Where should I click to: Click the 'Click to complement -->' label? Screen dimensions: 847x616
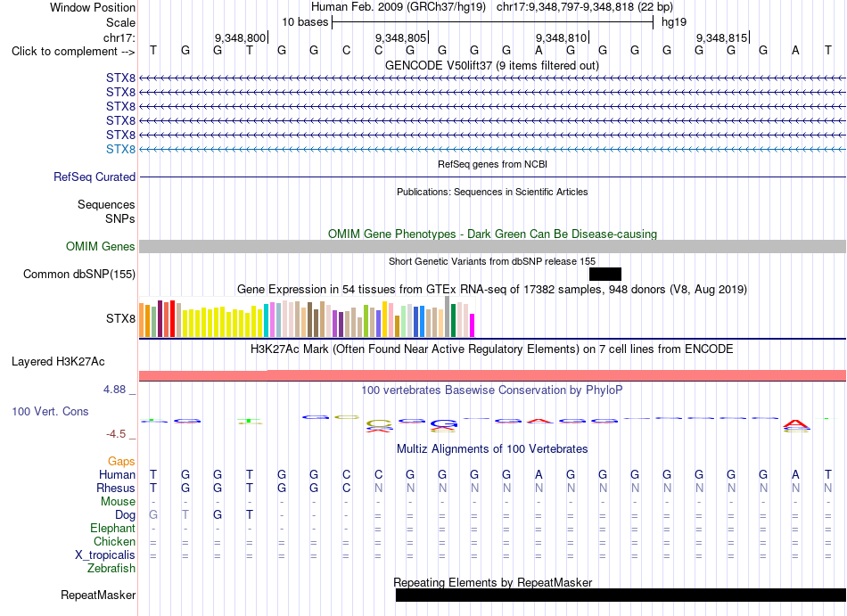click(x=73, y=52)
